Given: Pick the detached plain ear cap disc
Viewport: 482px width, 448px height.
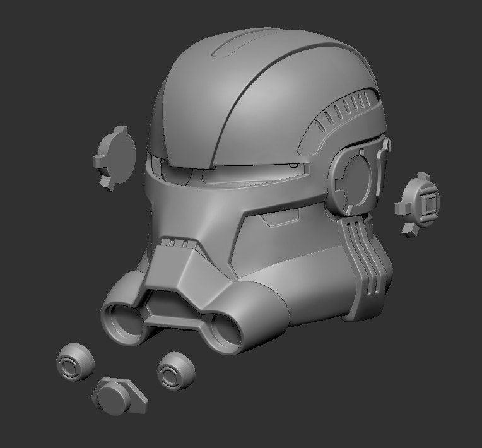Looking at the screenshot, I should coord(114,158).
